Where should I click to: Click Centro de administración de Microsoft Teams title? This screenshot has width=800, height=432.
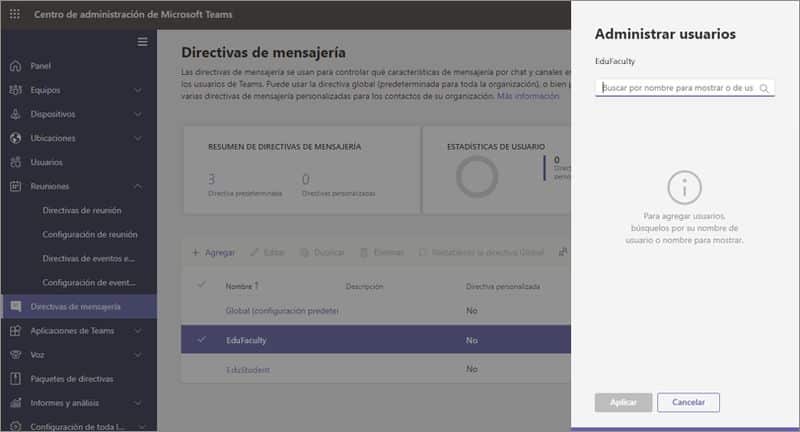click(133, 14)
